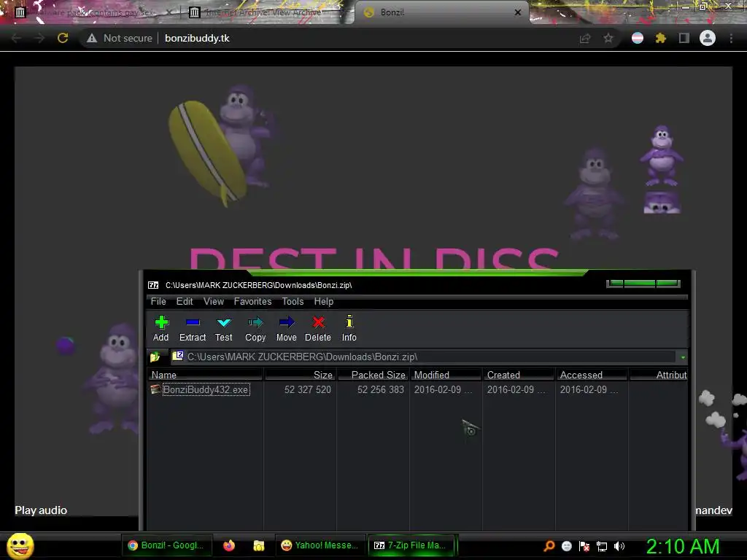
Task: Open the Tools menu in 7-Zip
Action: click(x=293, y=301)
